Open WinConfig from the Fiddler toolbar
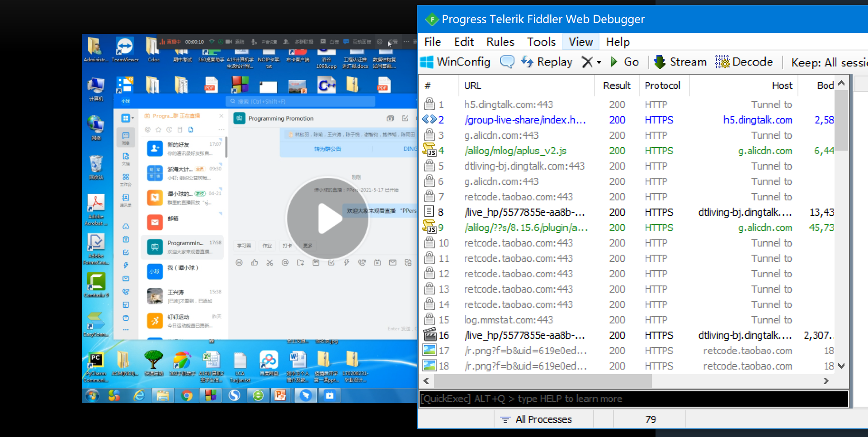This screenshot has width=868, height=437. [x=455, y=62]
